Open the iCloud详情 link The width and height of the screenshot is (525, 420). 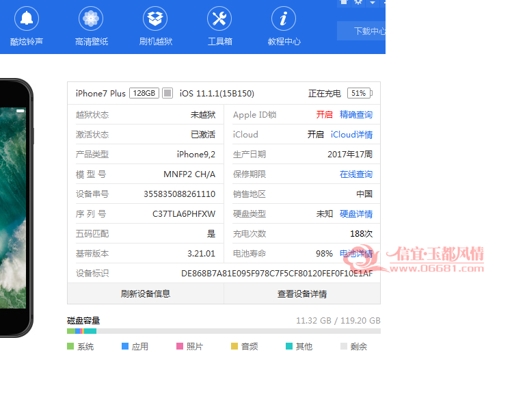351,134
